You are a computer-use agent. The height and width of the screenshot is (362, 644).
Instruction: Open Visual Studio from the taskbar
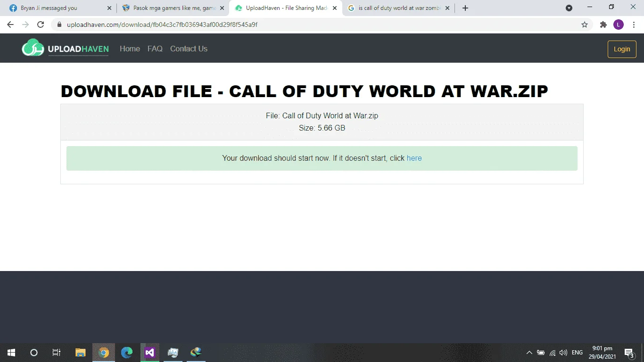150,353
